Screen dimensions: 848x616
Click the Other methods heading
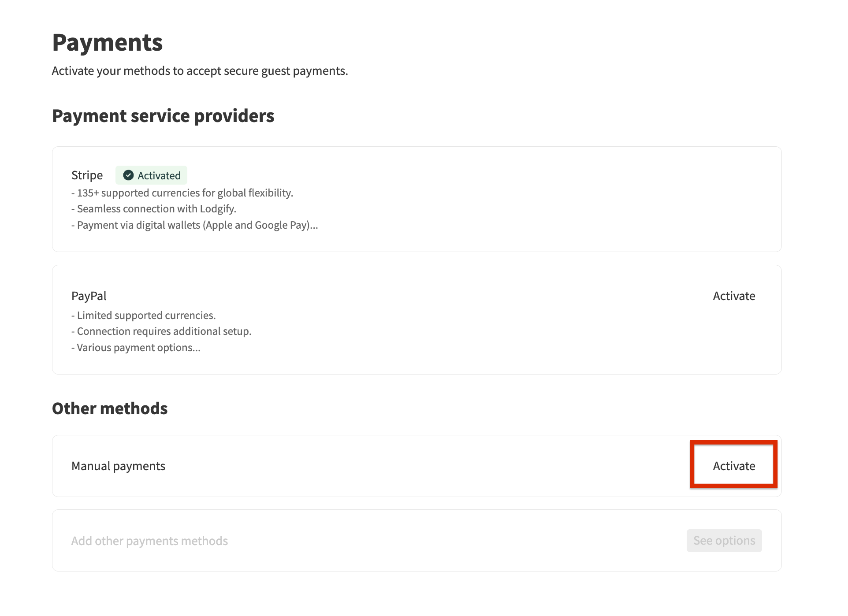109,408
